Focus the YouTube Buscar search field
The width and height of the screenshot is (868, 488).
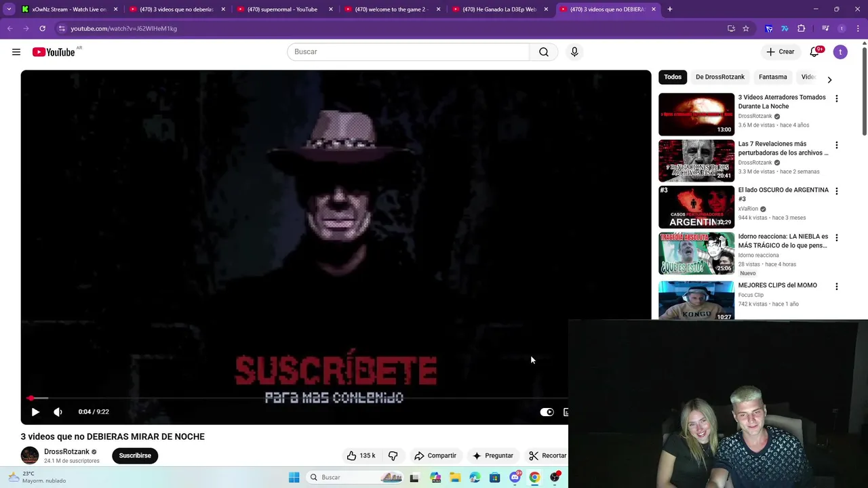(408, 52)
